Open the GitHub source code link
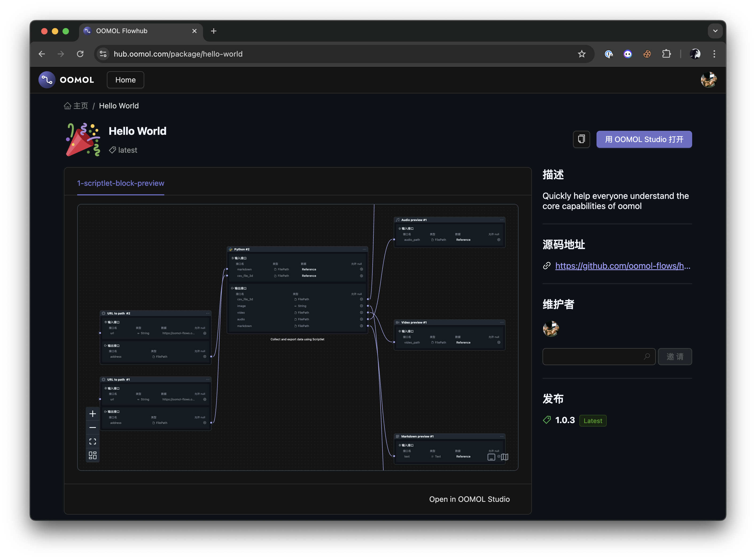The height and width of the screenshot is (560, 756). coord(622,266)
